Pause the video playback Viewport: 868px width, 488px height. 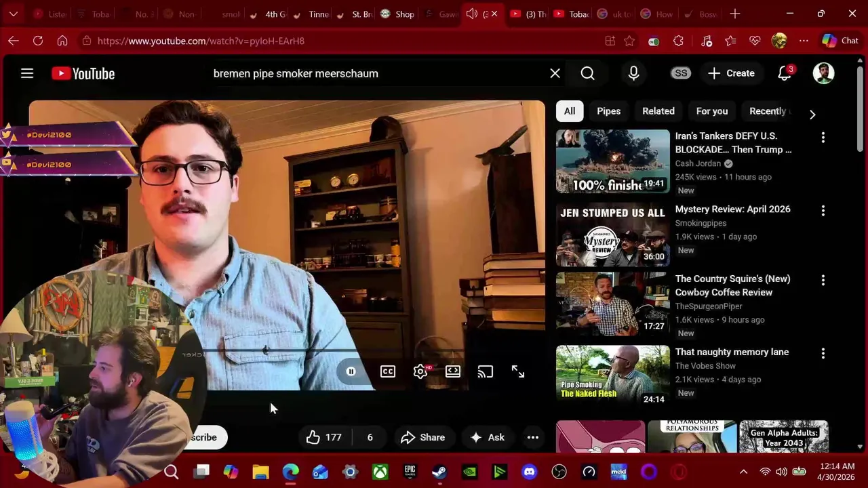[x=351, y=371]
